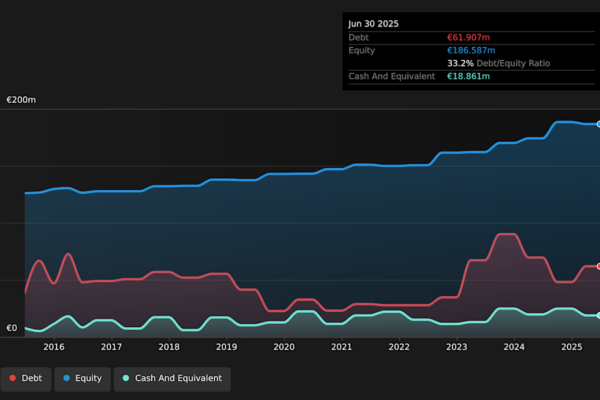Image resolution: width=600 pixels, height=400 pixels.
Task: Toggle the Equity legend button
Action: pyautogui.click(x=83, y=379)
